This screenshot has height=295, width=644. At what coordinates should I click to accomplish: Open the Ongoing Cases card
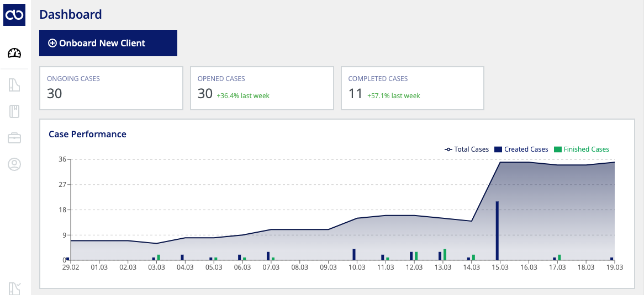pyautogui.click(x=112, y=88)
